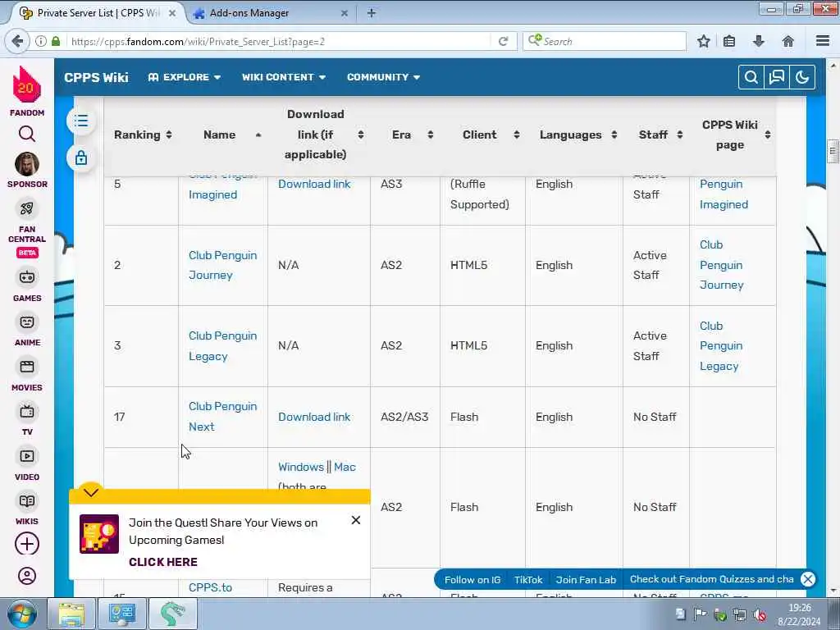The image size is (840, 630).
Task: Click the site identity padlock icon
Action: tap(56, 41)
